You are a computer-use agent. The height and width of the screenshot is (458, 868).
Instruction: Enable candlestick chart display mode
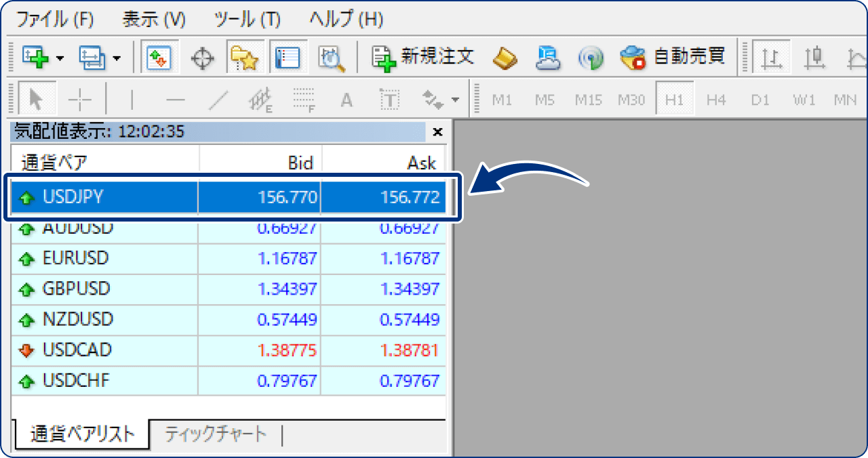click(814, 57)
